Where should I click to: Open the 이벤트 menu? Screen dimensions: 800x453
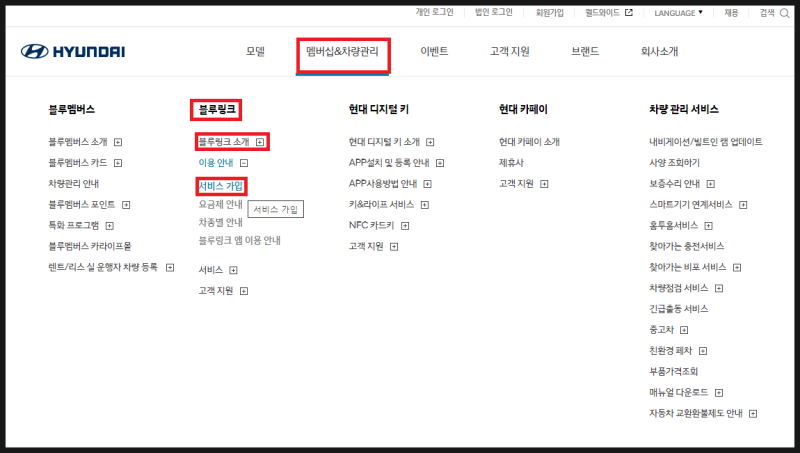click(x=434, y=52)
